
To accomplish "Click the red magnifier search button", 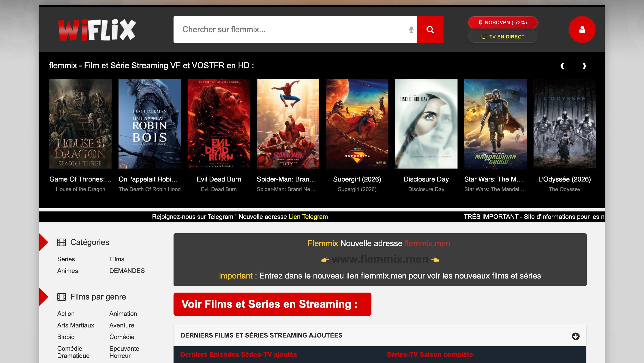I will 430,30.
